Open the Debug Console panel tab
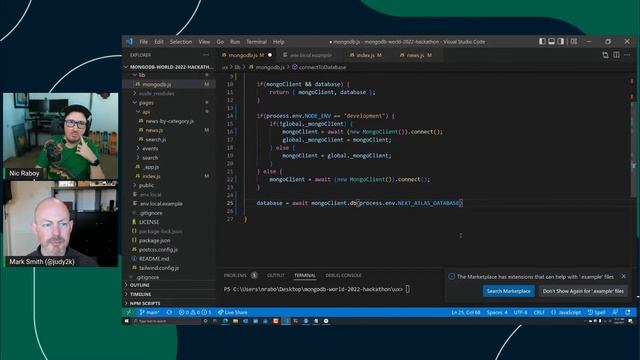This screenshot has height=360, width=640. coord(343,275)
